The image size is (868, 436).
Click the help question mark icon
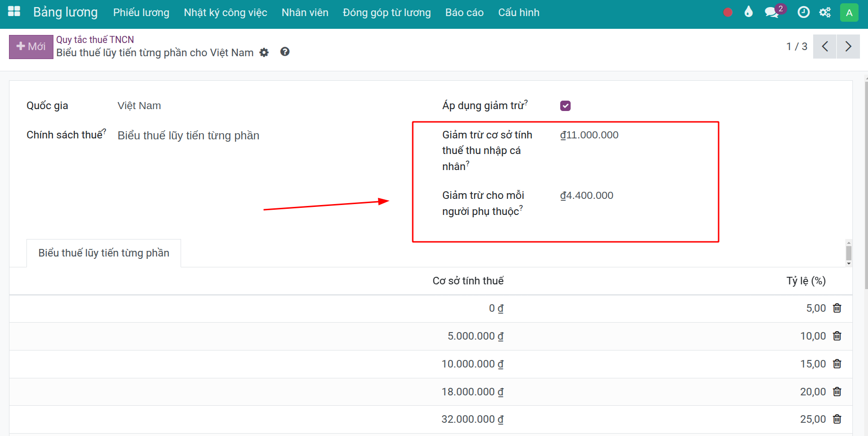click(x=285, y=52)
